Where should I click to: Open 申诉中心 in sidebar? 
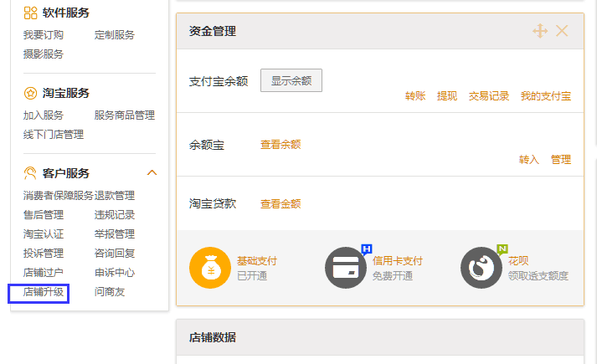(115, 273)
